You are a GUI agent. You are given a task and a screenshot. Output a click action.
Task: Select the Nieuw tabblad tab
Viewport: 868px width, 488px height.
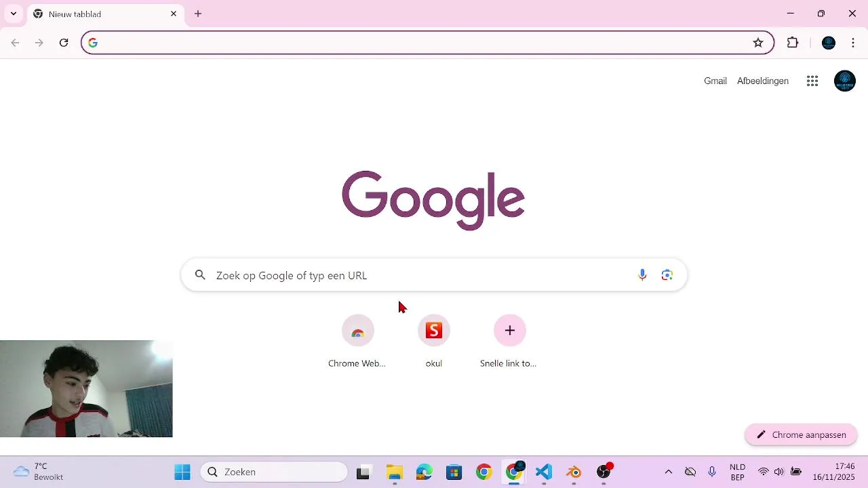[x=105, y=14]
